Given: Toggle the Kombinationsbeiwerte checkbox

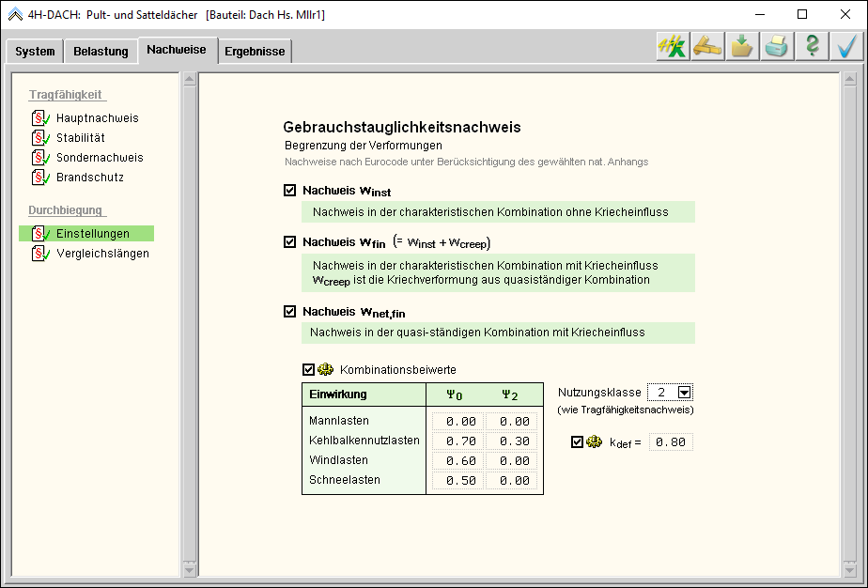Looking at the screenshot, I should tap(308, 369).
